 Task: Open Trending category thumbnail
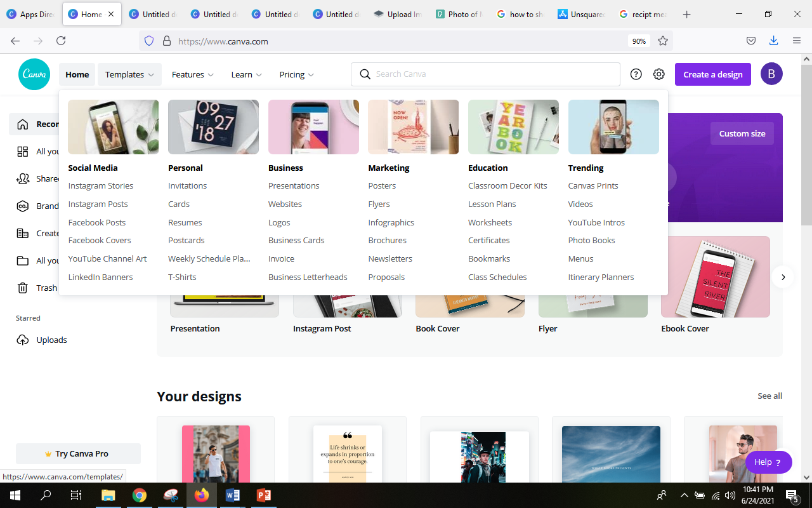(613, 127)
